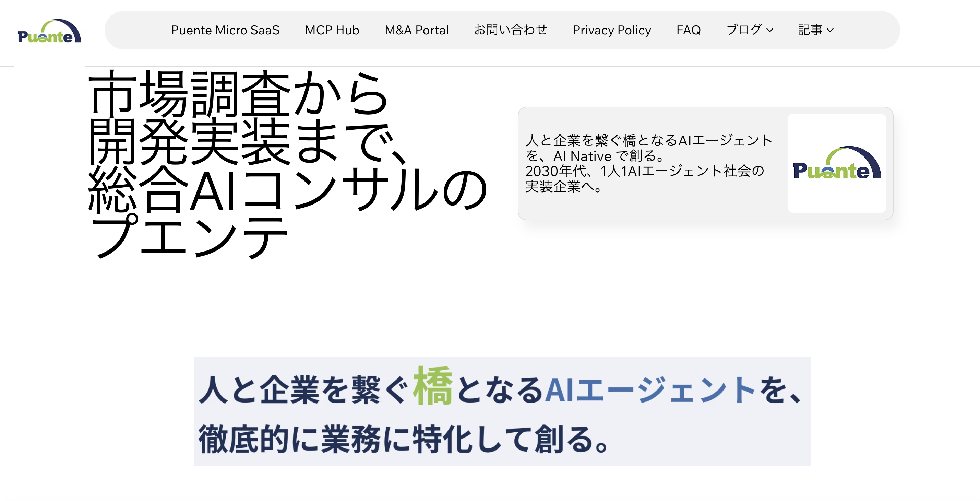This screenshot has width=980, height=501.
Task: Expand the 記事 dropdown chevron
Action: 830,31
